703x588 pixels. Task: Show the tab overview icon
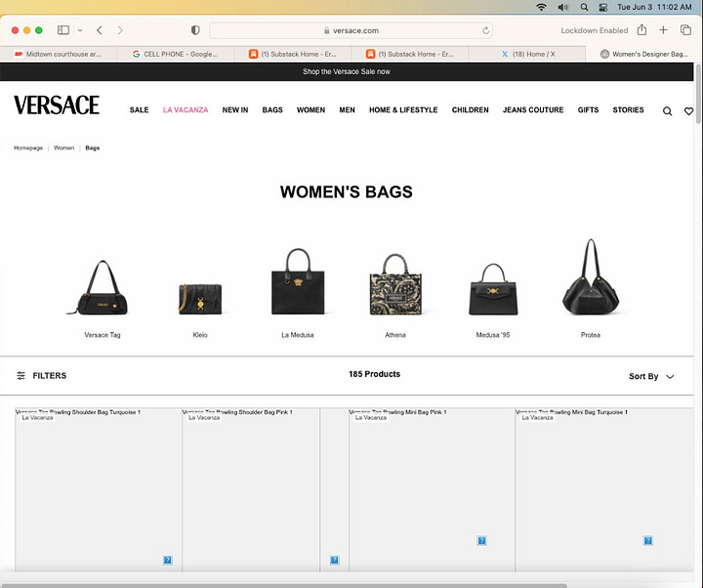pyautogui.click(x=685, y=30)
